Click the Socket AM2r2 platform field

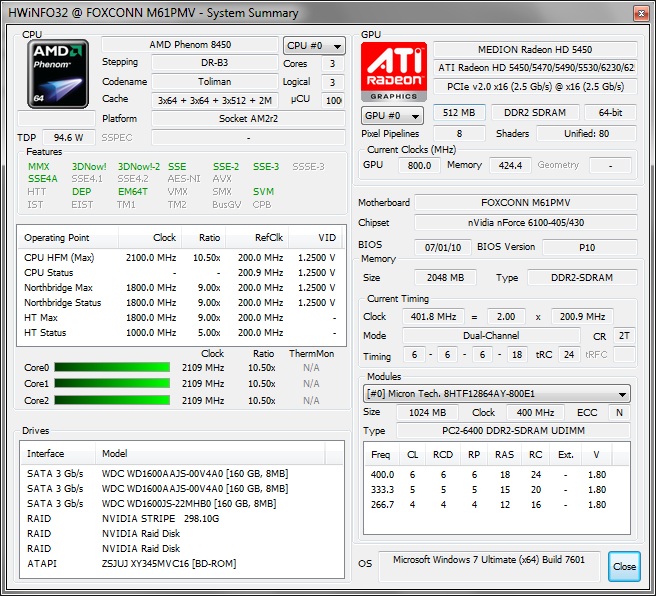[x=249, y=118]
